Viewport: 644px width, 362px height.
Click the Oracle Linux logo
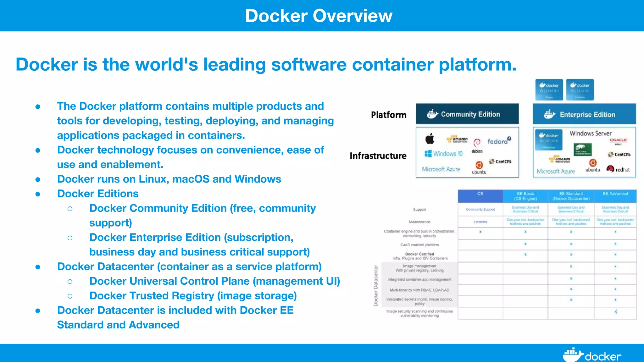[618, 141]
